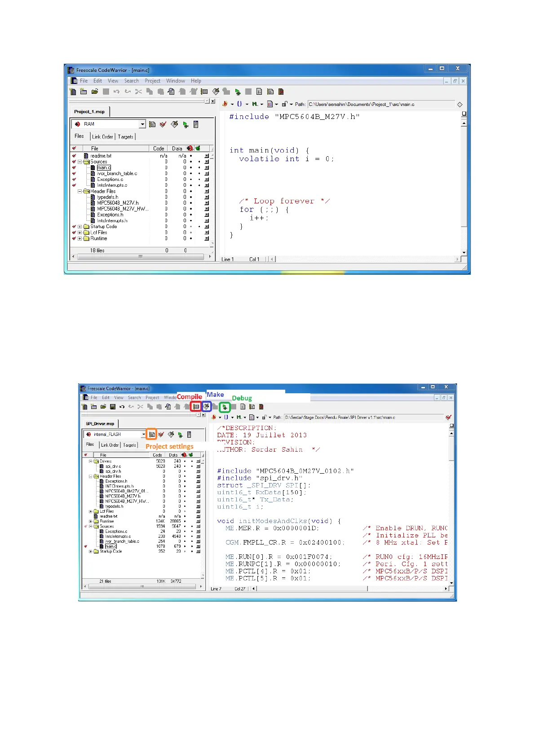Click the Save disk icon in SPI_Driver window toolbar

[113, 407]
